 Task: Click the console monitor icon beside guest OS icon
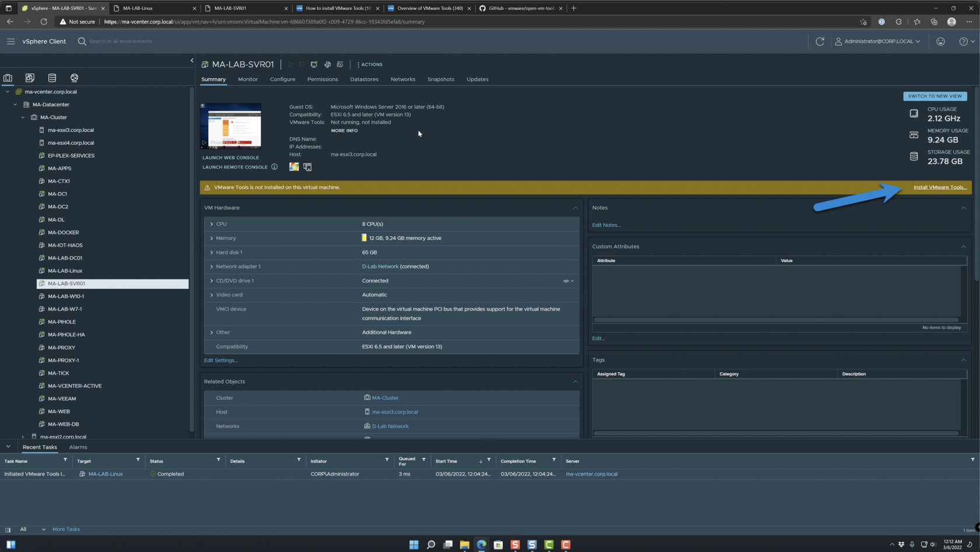click(307, 167)
